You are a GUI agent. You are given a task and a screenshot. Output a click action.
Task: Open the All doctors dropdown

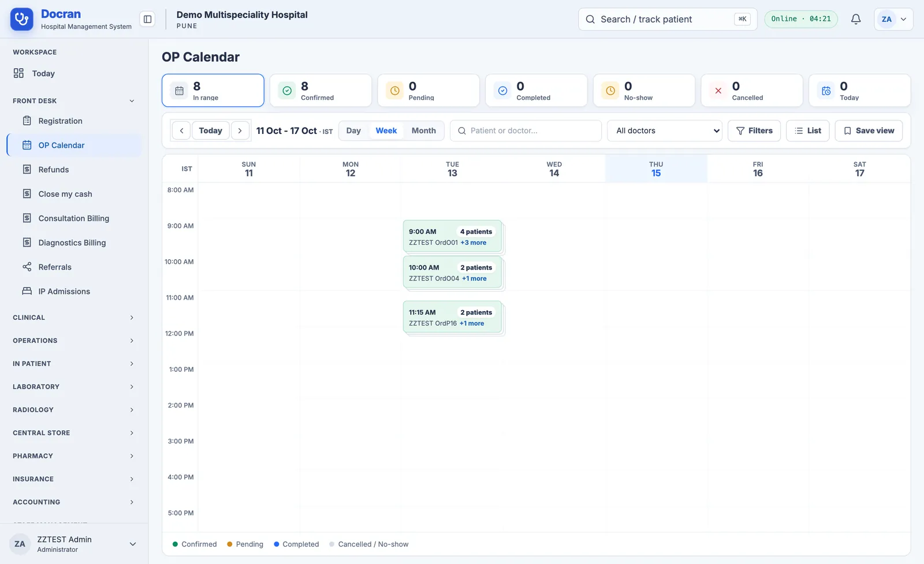coord(665,130)
